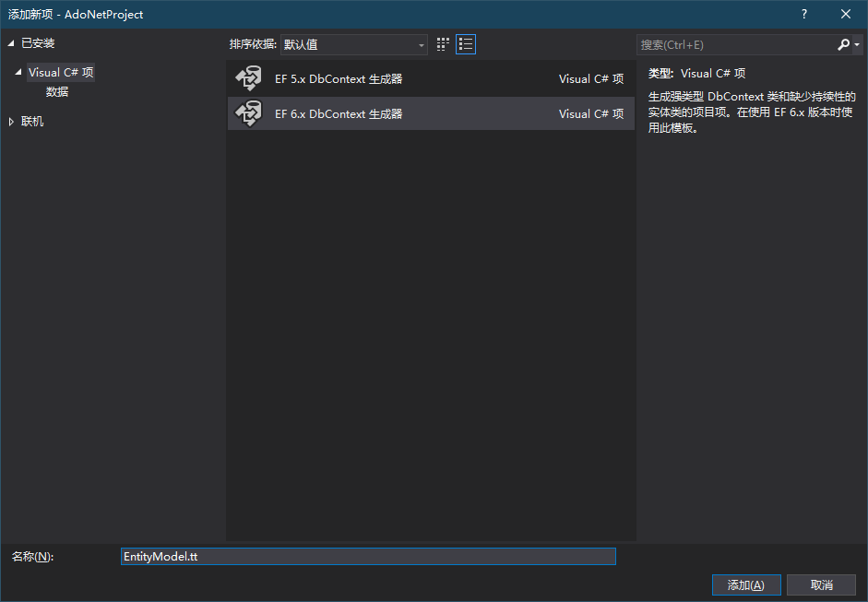Focus the 搜索(Ctrl+E) search box
The height and width of the screenshot is (602, 868).
point(735,44)
